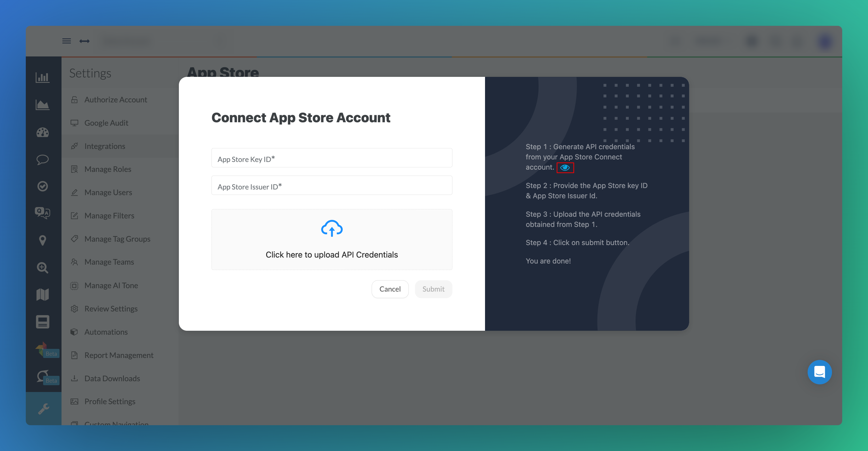This screenshot has width=868, height=451.
Task: Click the cloud upload icon
Action: tap(332, 229)
